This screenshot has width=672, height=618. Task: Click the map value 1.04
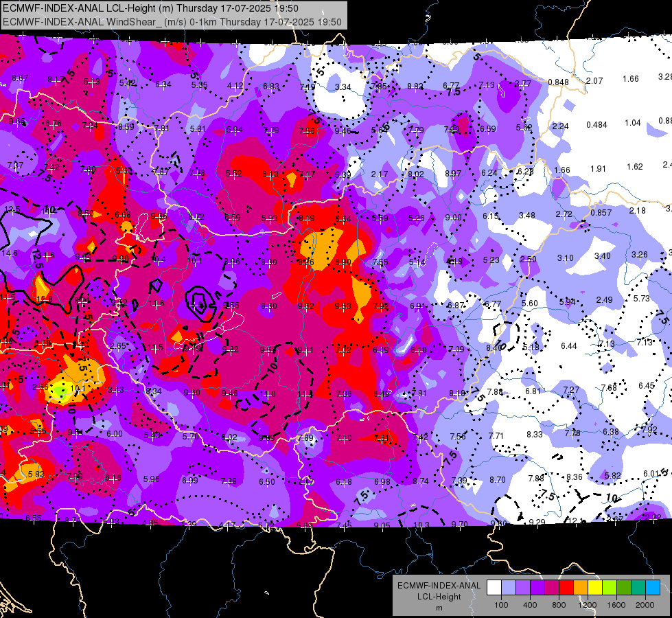633,123
